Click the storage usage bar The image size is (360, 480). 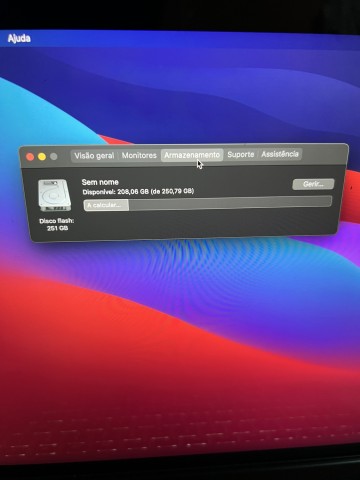208,203
